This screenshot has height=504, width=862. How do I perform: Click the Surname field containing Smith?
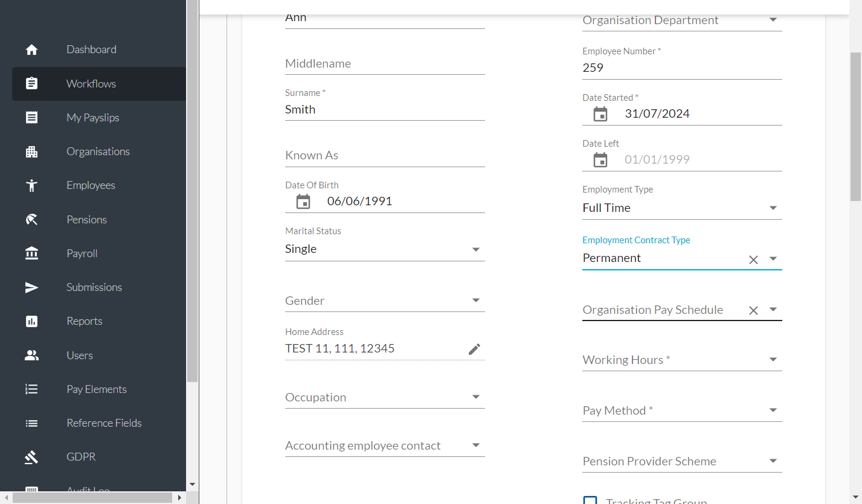[385, 109]
